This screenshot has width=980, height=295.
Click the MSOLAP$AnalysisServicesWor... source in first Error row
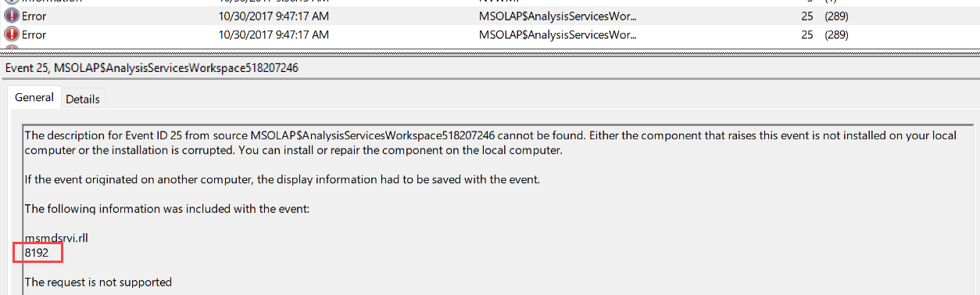tap(557, 16)
